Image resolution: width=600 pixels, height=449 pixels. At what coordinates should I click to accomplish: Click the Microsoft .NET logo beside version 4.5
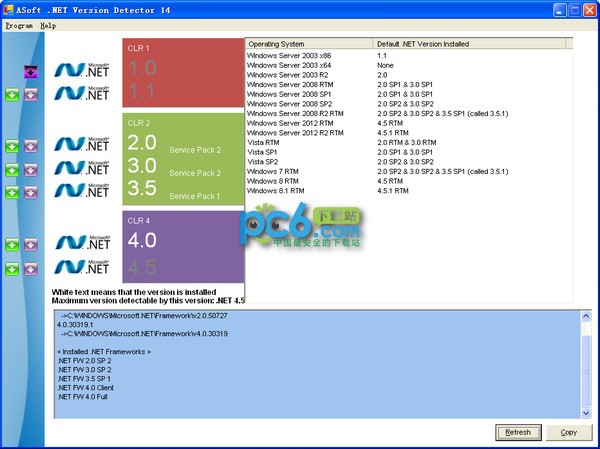(82, 267)
